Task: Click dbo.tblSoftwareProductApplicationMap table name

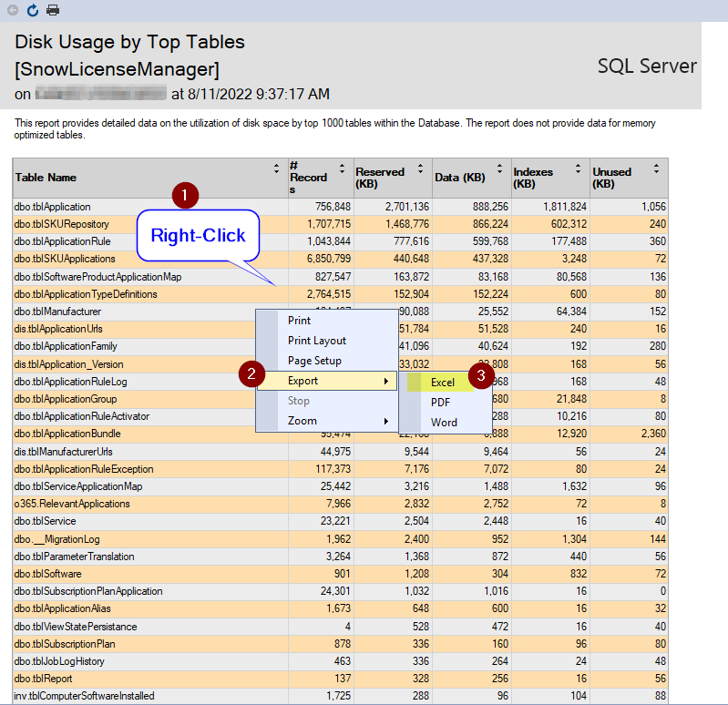Action: pos(97,277)
